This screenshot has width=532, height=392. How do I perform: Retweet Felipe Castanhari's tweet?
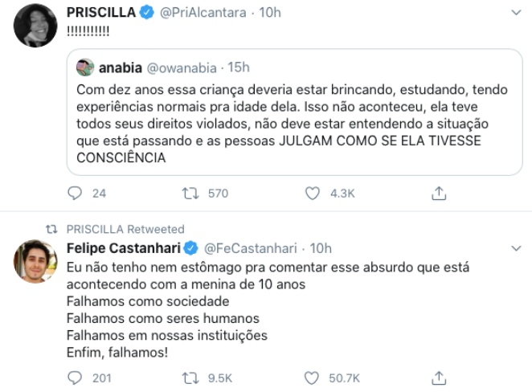(x=193, y=377)
